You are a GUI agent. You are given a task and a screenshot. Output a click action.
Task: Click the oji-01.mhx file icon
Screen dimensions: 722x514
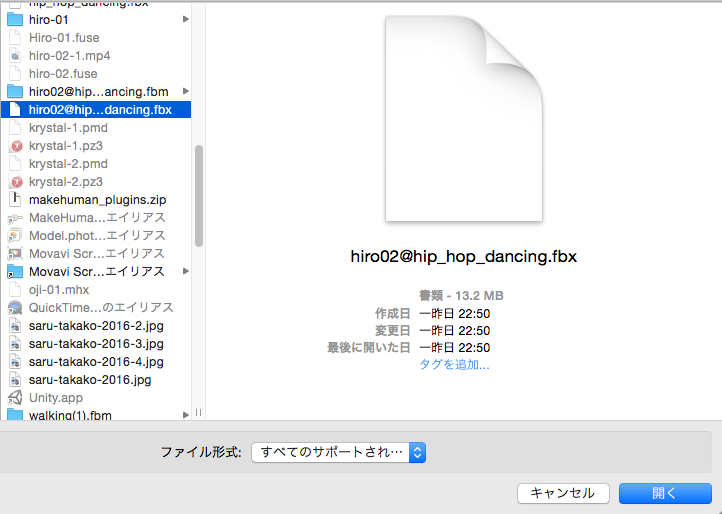coord(15,290)
